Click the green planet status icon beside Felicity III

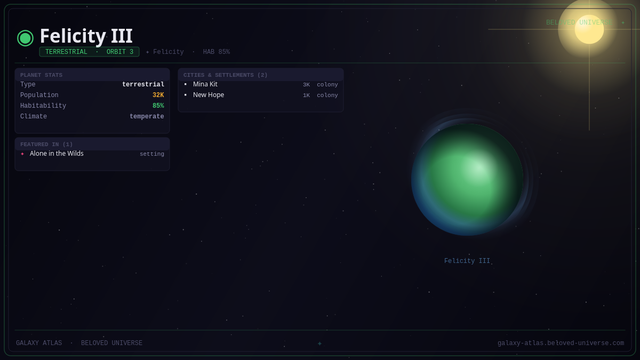pos(25,38)
